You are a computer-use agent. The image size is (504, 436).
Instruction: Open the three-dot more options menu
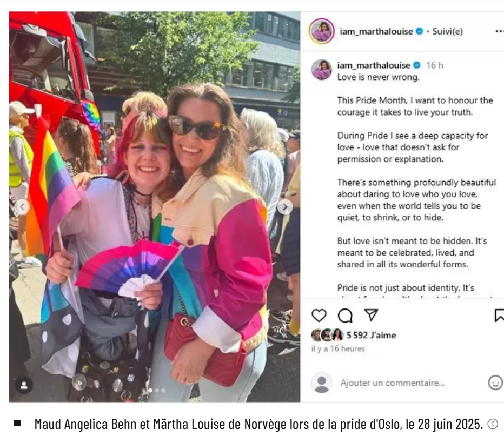pos(499,31)
